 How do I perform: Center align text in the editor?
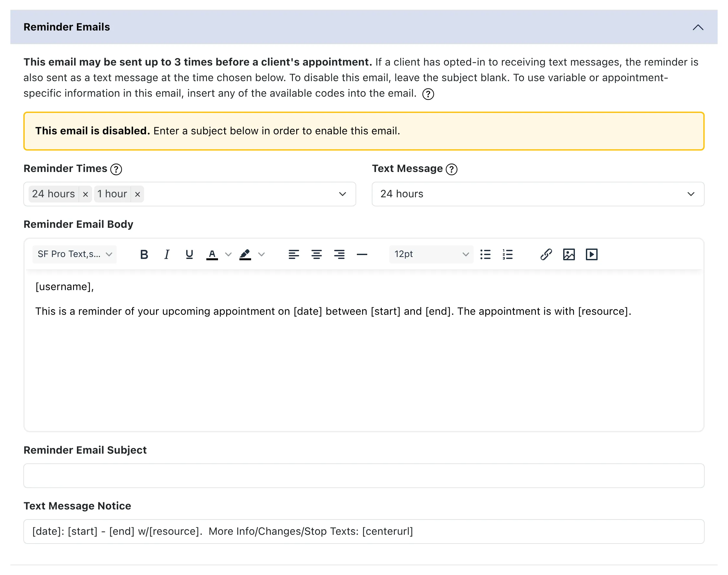(x=316, y=254)
